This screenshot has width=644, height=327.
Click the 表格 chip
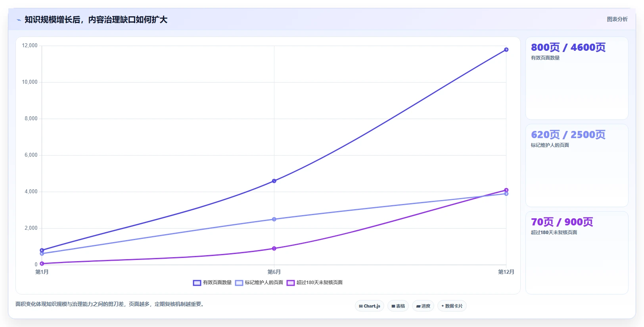tap(398, 306)
